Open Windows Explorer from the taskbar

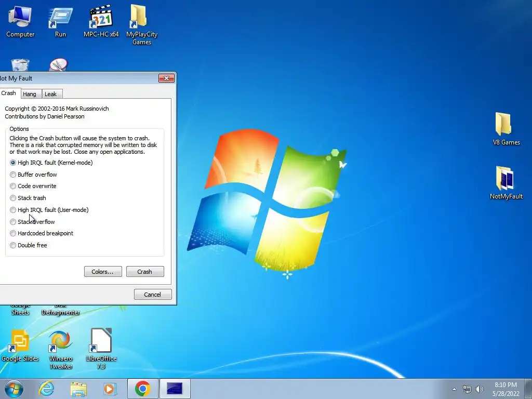(x=78, y=389)
